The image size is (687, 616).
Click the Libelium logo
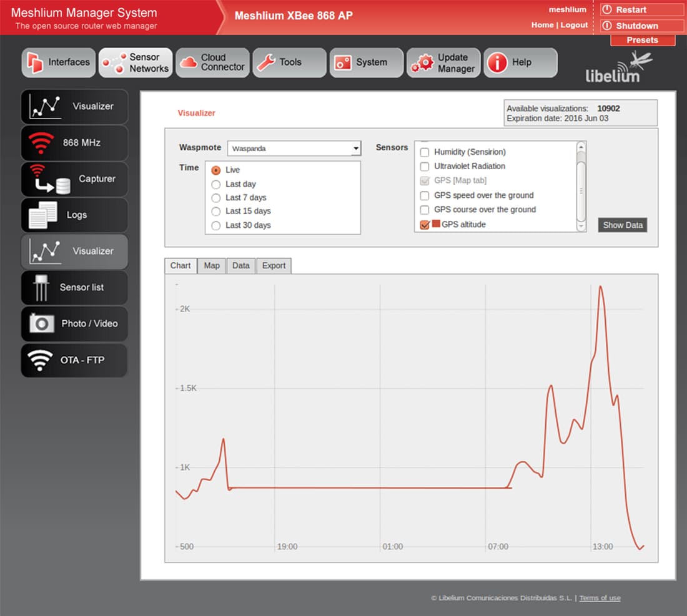tap(619, 67)
